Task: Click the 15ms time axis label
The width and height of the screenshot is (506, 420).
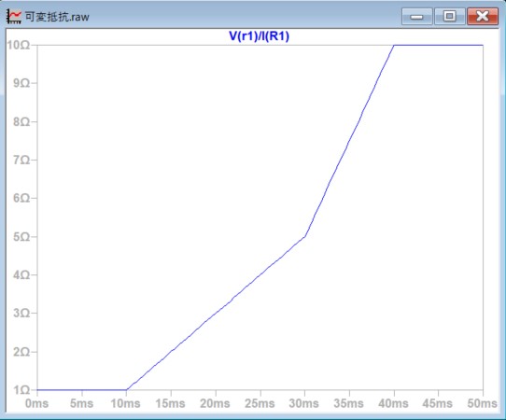Action: [x=171, y=403]
